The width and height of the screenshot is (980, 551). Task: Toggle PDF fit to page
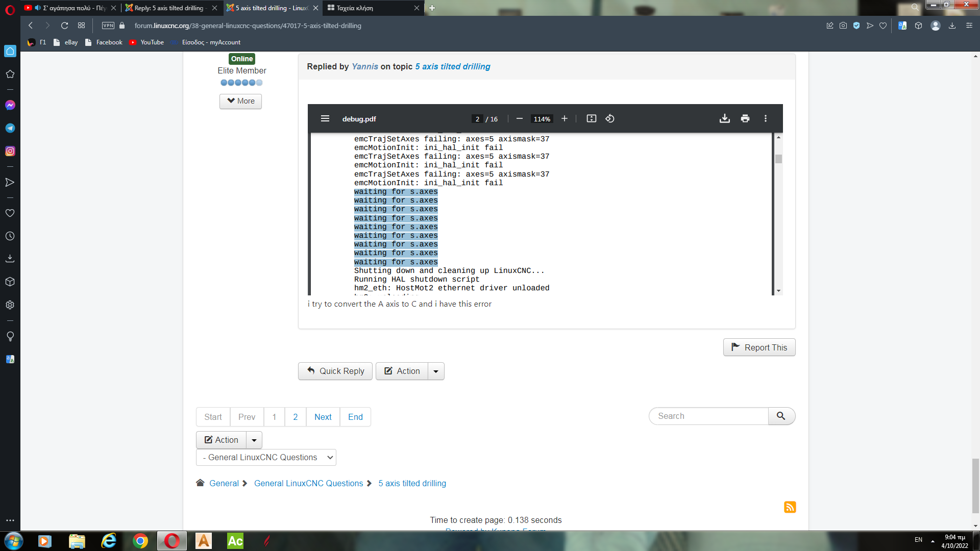point(591,119)
